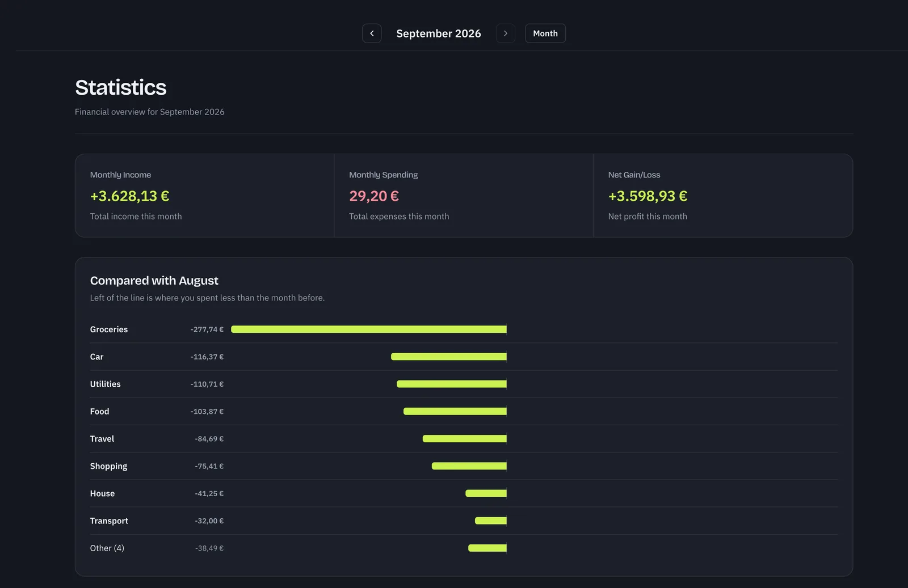This screenshot has width=908, height=588.
Task: Click the 29,20 € spending amount
Action: (x=374, y=196)
